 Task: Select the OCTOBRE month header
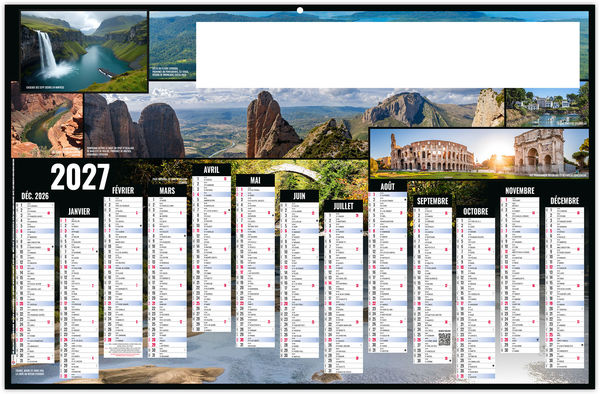point(476,212)
